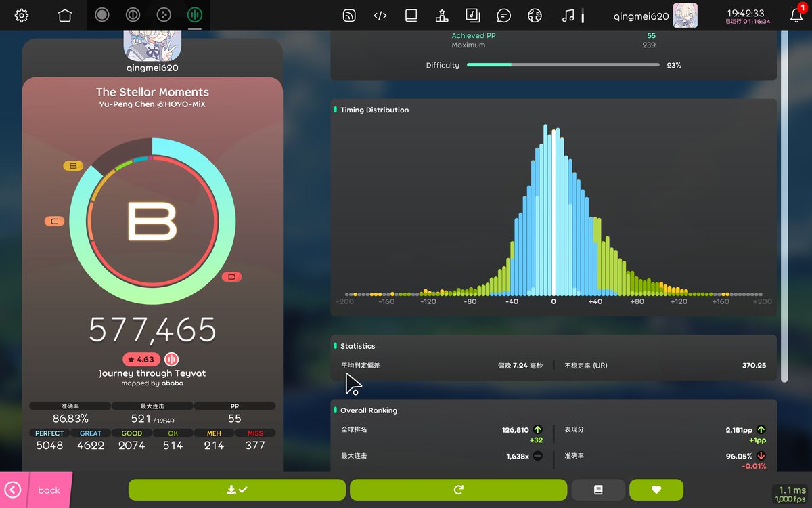Screen dimensions: 812x508
Task: Click the MISS count 377
Action: 255,445
